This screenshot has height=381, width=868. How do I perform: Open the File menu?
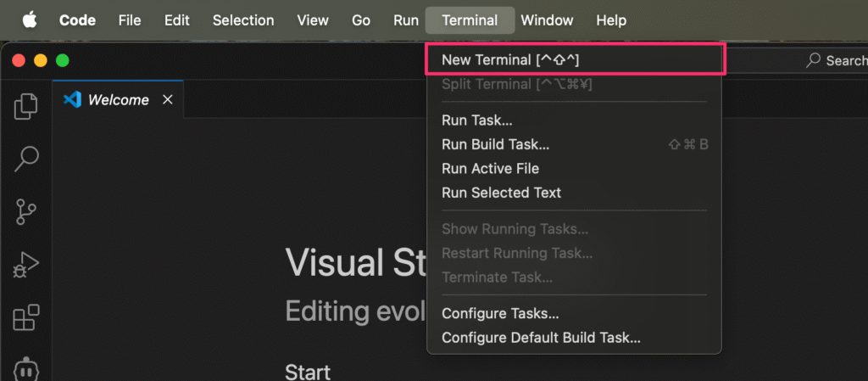pyautogui.click(x=130, y=20)
